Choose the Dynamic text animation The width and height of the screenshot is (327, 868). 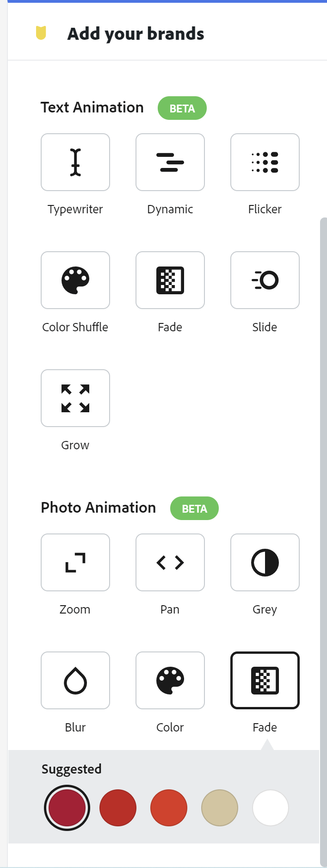170,162
